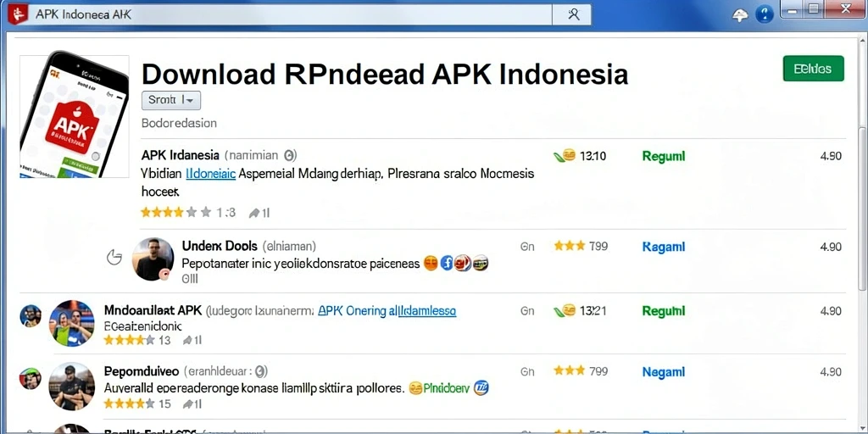Click the yellow emoji before Pinidoerv
Image resolution: width=868 pixels, height=434 pixels.
pyautogui.click(x=415, y=388)
